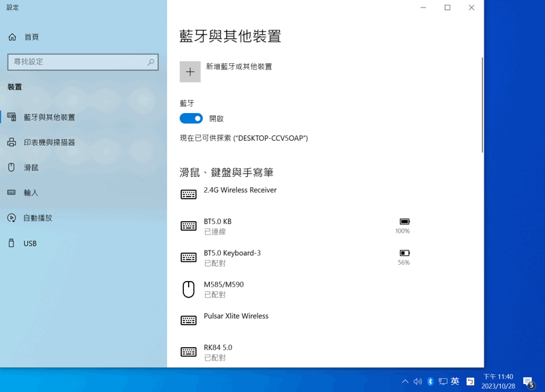Screen dimensions: 545x392
Task: Click keyboard icon of BT5.0 Keyboard-3
Action: pyautogui.click(x=189, y=258)
